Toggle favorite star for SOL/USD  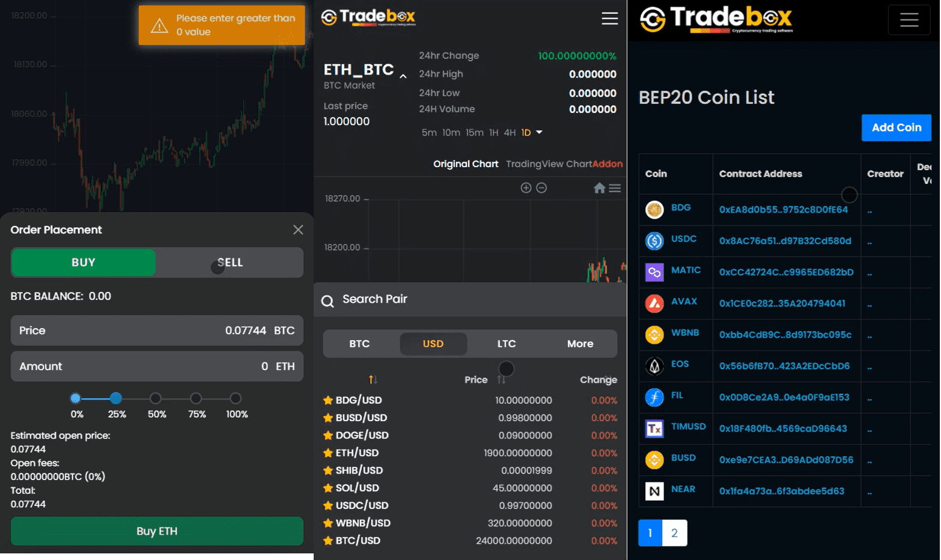(x=328, y=488)
